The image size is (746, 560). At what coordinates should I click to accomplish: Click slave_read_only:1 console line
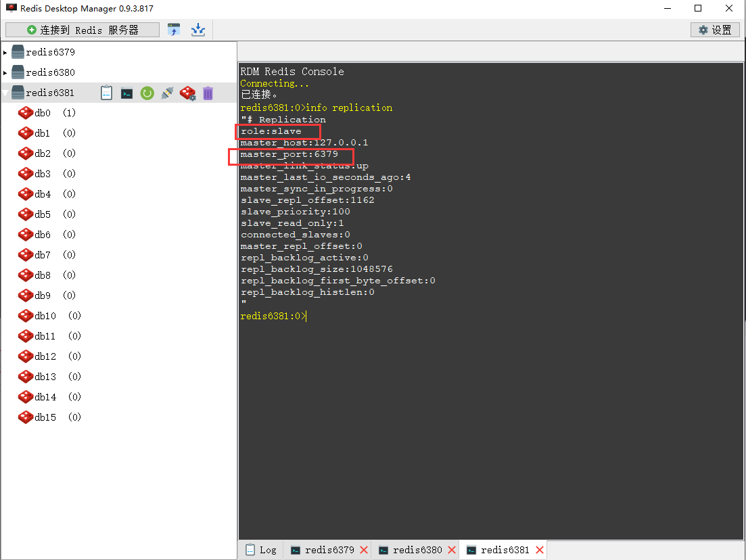(x=292, y=223)
